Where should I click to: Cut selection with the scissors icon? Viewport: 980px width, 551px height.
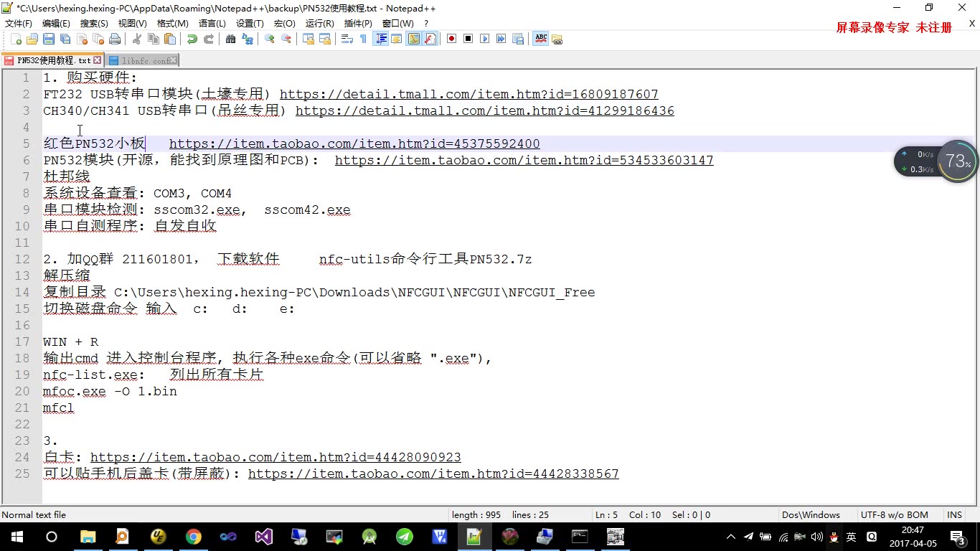(136, 39)
